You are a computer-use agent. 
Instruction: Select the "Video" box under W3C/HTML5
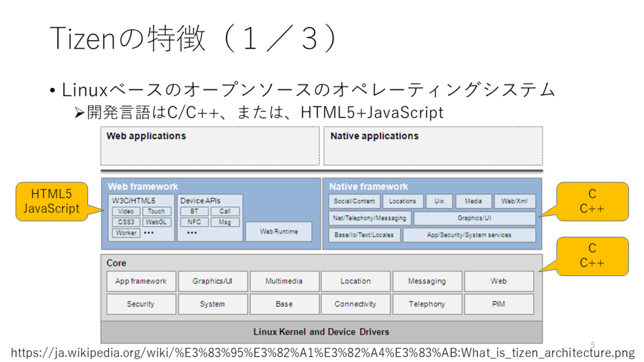(126, 211)
